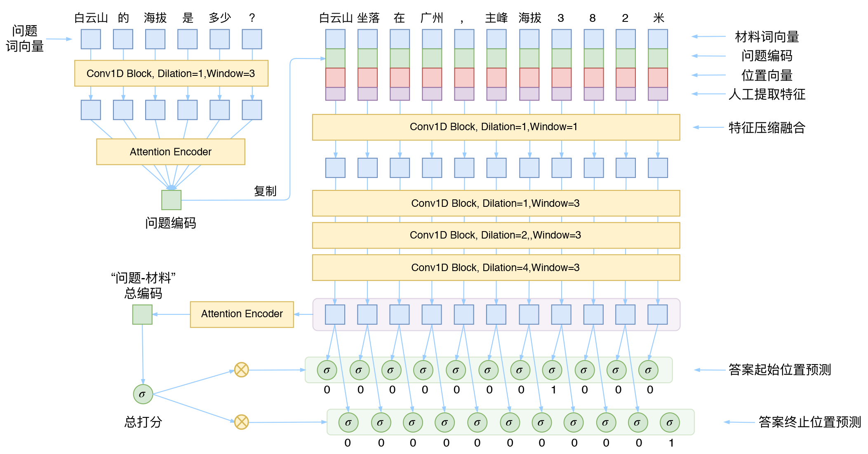The image size is (868, 454).
Task: Click the 答案起始位置预测 label
Action: [779, 370]
